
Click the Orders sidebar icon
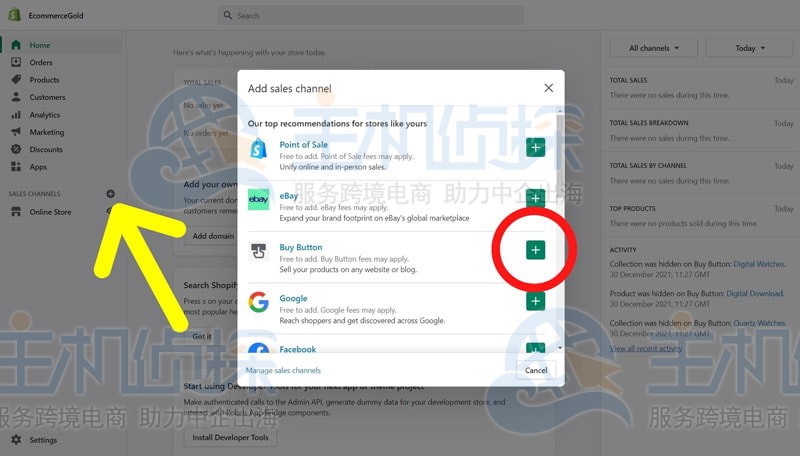[16, 62]
